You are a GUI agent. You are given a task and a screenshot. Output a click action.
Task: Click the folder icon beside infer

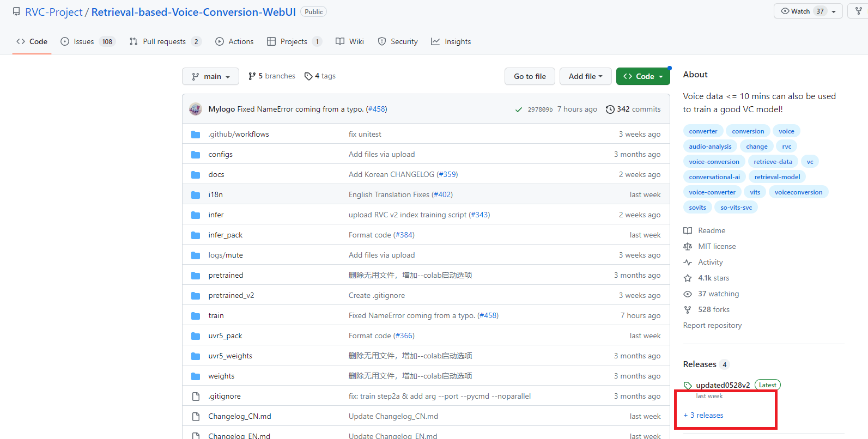196,215
